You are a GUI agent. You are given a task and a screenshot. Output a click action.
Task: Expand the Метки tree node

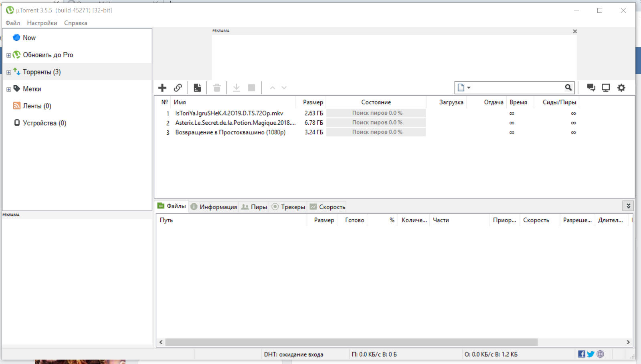tap(8, 89)
